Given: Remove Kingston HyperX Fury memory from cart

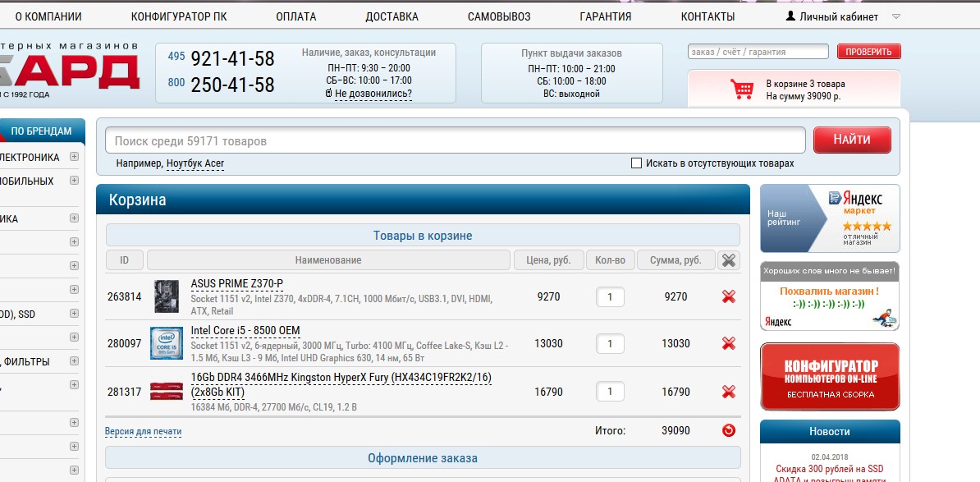Looking at the screenshot, I should [x=728, y=392].
